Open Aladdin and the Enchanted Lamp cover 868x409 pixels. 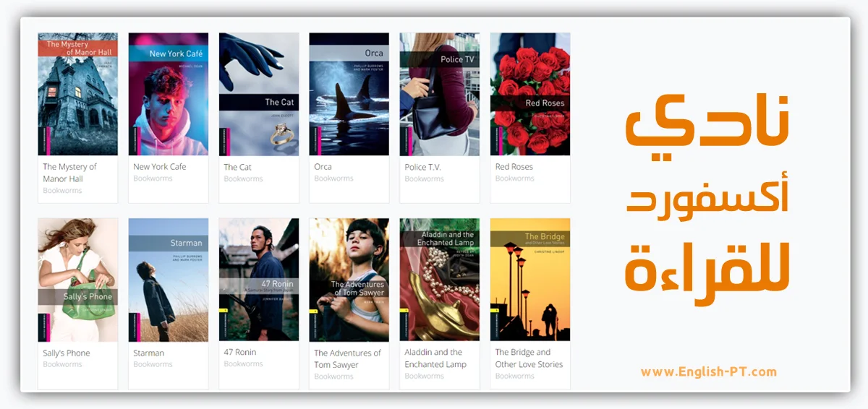pos(439,280)
